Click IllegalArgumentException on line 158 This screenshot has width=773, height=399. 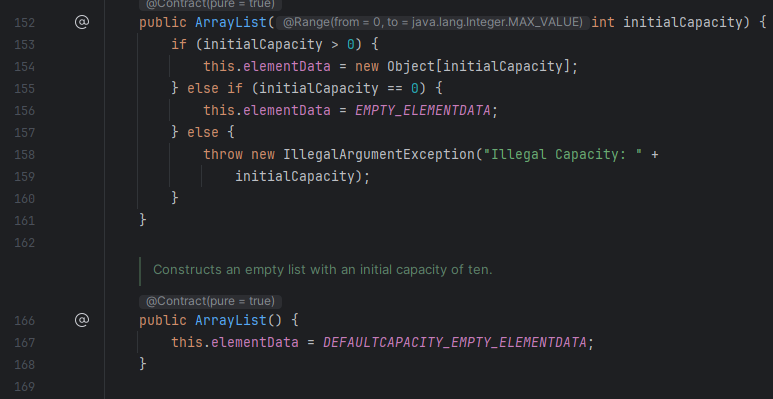[x=379, y=155]
